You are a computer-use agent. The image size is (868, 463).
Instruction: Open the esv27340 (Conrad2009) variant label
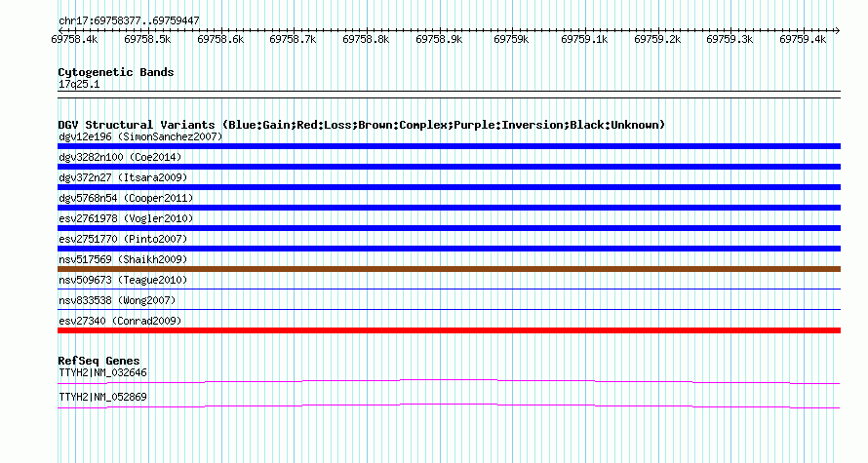(x=120, y=321)
